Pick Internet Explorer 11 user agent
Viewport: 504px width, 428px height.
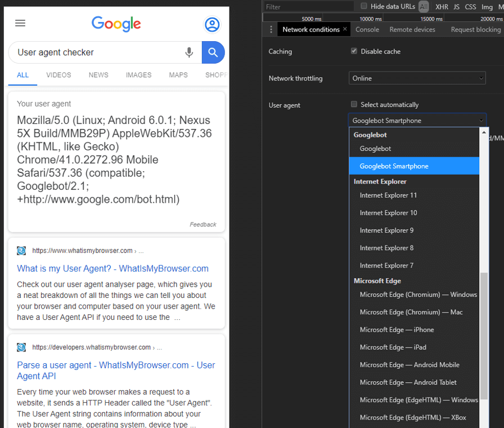tap(414, 195)
